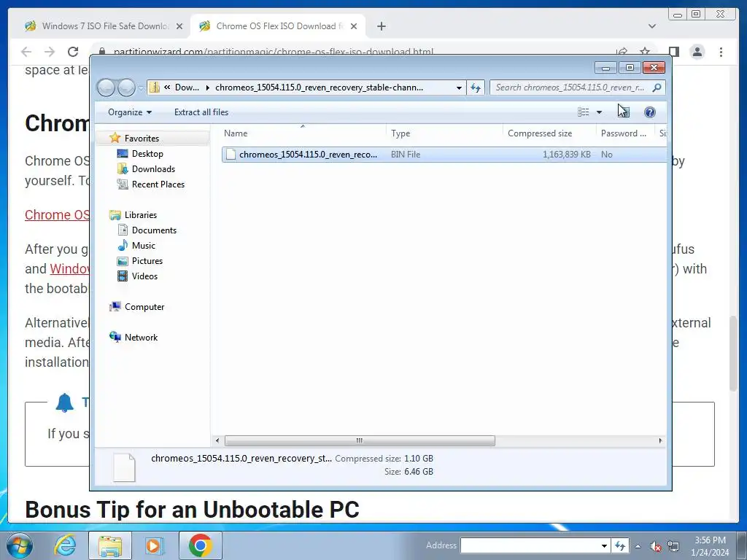Select Favorites in navigation pane
The height and width of the screenshot is (560, 747).
(x=142, y=138)
